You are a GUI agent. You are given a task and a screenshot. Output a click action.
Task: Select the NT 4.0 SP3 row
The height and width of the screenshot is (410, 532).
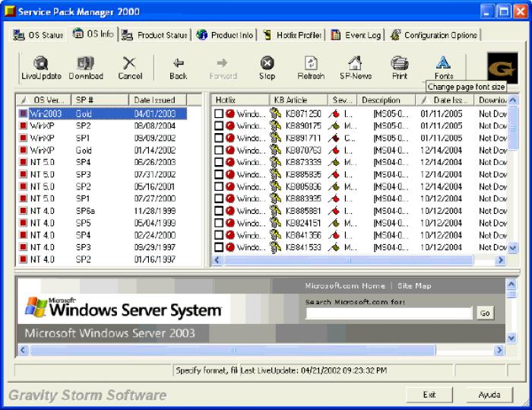[x=102, y=247]
